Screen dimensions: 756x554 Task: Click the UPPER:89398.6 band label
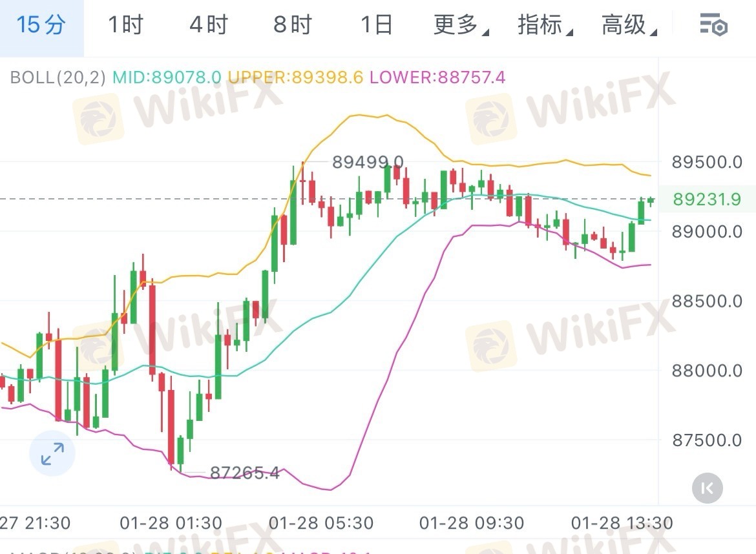pos(295,78)
